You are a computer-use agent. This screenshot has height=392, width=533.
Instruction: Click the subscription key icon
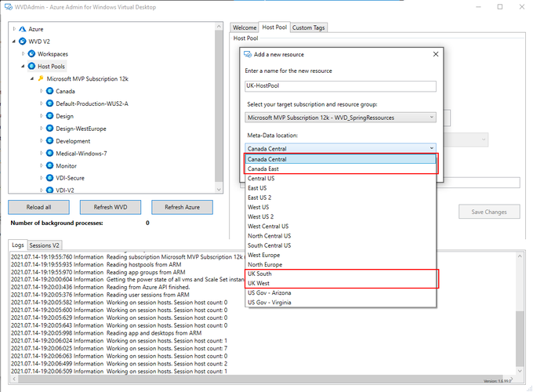(41, 78)
